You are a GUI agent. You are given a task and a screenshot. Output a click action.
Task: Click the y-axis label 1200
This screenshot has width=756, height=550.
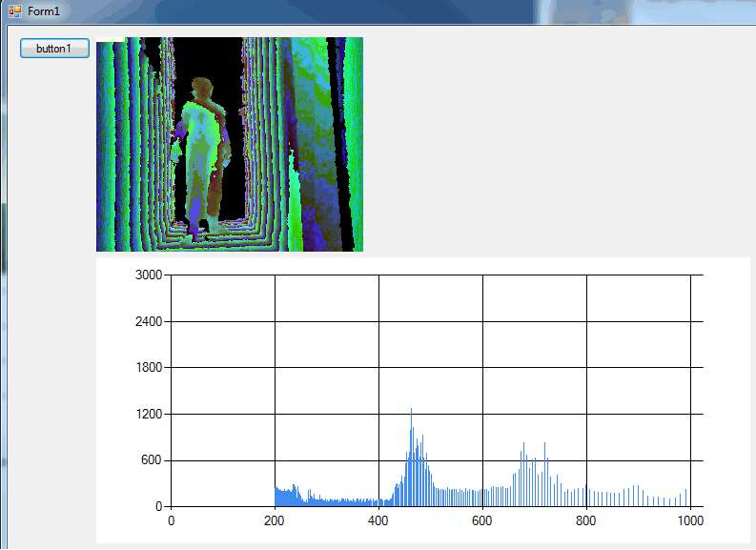point(149,414)
